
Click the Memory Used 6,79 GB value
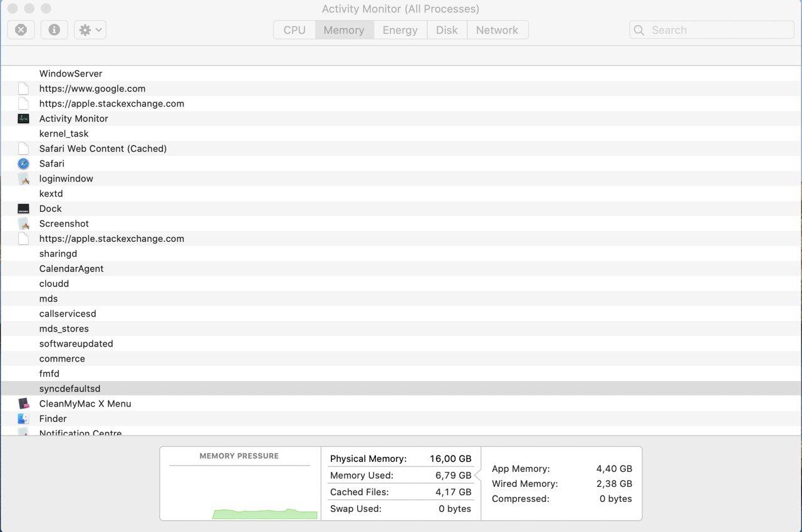(453, 476)
